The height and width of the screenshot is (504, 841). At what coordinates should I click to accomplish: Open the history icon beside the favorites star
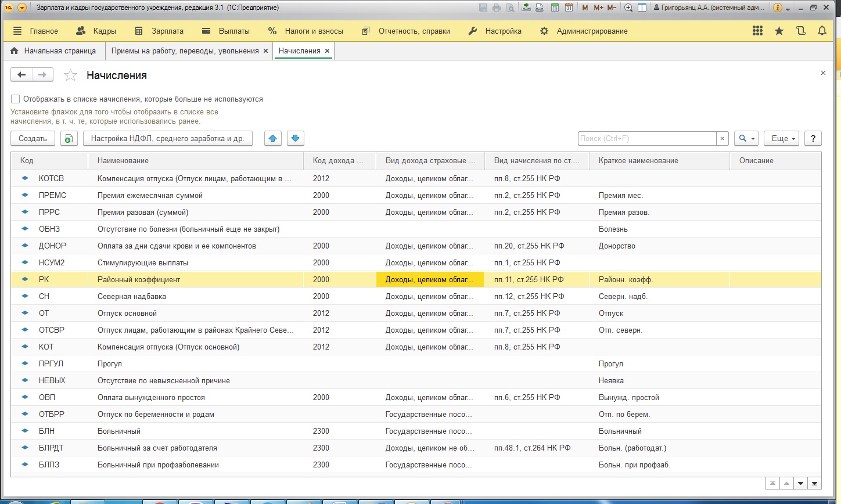point(801,31)
